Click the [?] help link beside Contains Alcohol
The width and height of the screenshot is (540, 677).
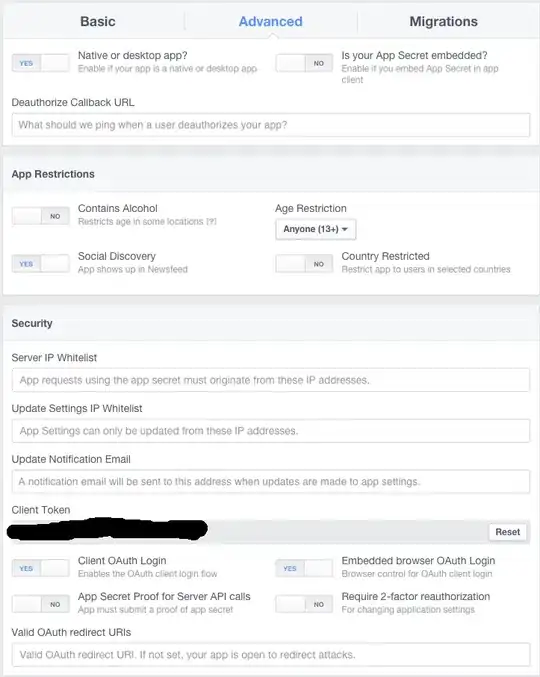point(211,221)
